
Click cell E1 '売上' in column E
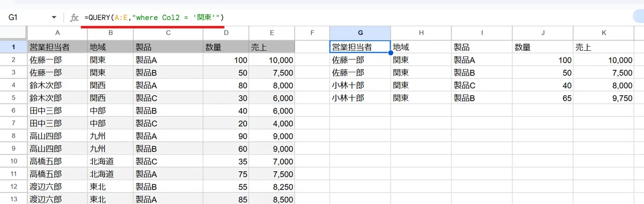click(x=272, y=47)
